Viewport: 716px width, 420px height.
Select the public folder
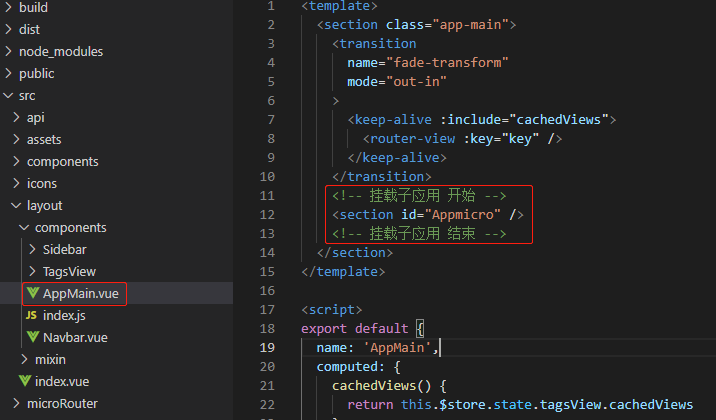point(36,74)
